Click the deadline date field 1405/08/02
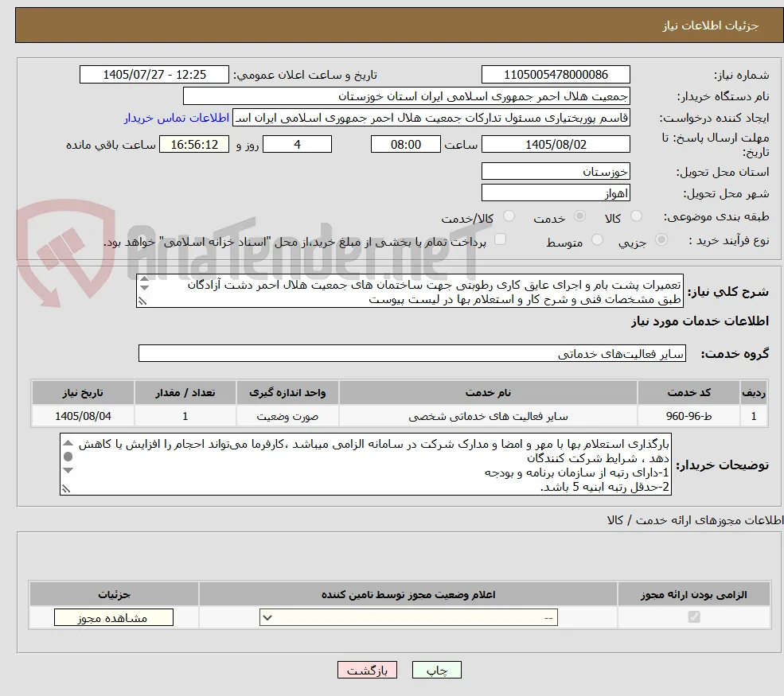This screenshot has width=784, height=696. pos(556,145)
